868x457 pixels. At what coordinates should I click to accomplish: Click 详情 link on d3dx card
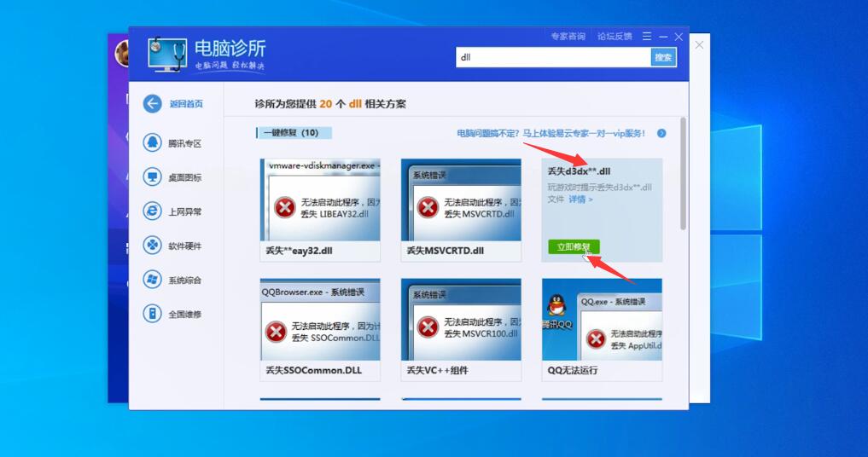(580, 200)
